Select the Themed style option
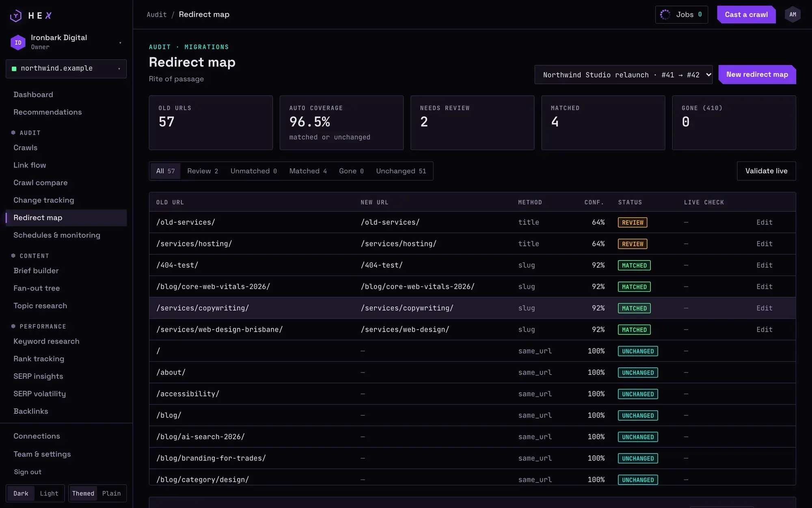Viewport: 812px width, 508px height. pyautogui.click(x=83, y=493)
